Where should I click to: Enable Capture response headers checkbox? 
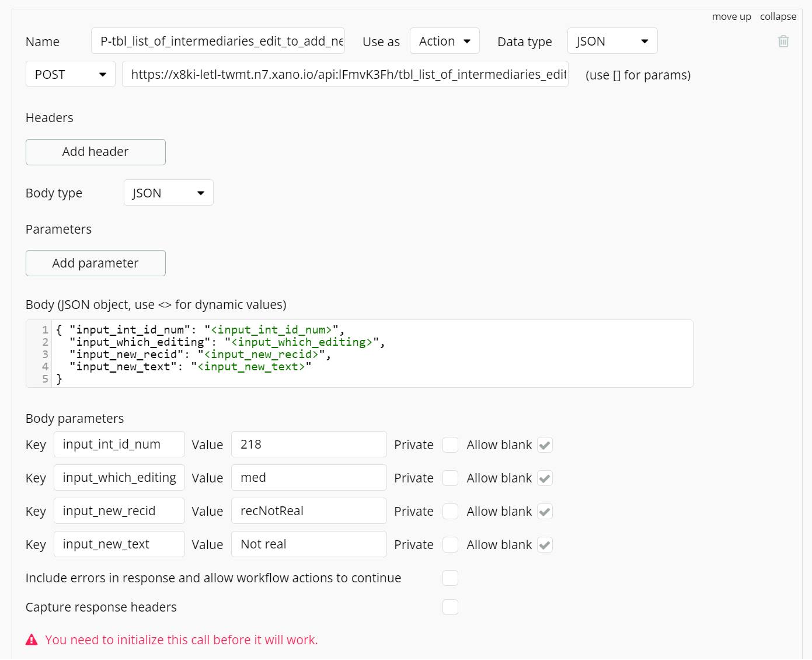point(450,607)
